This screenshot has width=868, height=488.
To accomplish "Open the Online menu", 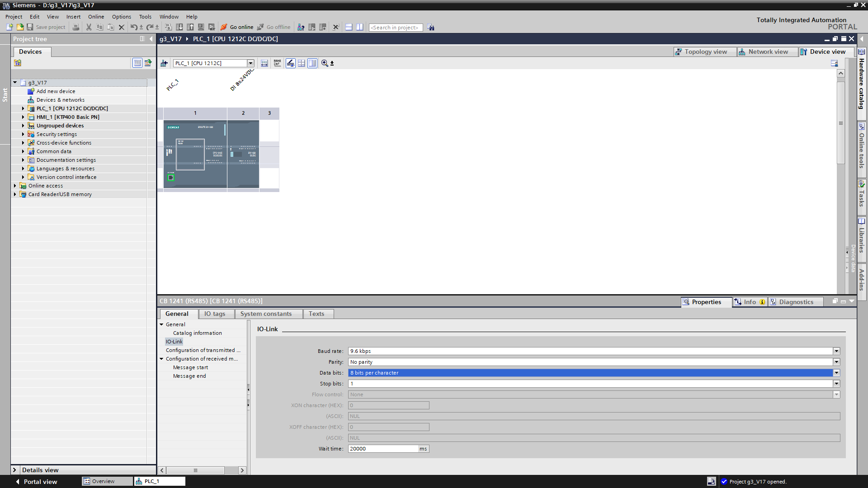I will 96,17.
